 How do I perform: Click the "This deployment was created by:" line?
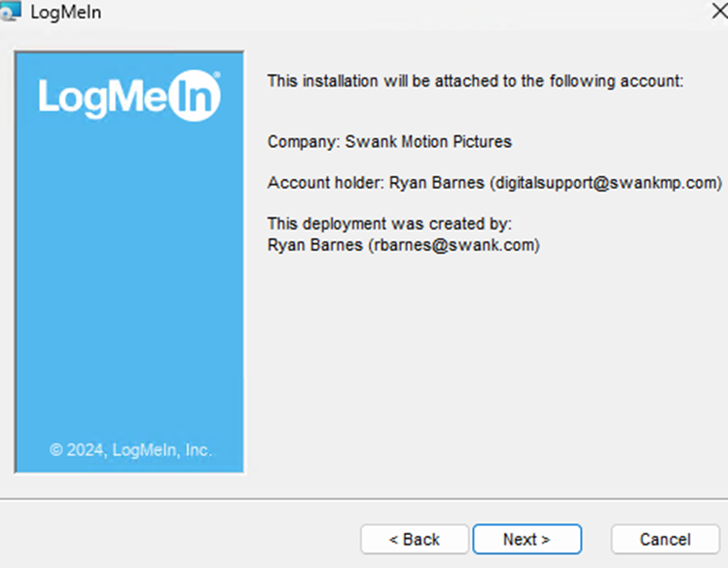tap(389, 225)
